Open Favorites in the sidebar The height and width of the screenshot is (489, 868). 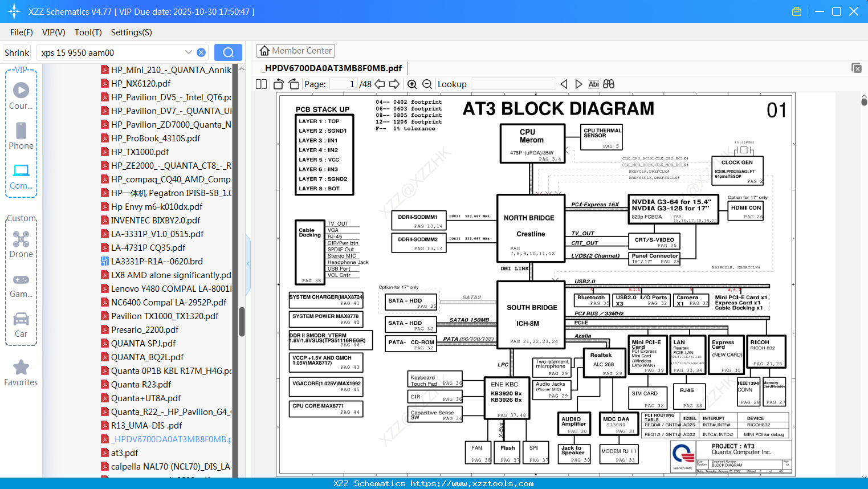pyautogui.click(x=21, y=373)
